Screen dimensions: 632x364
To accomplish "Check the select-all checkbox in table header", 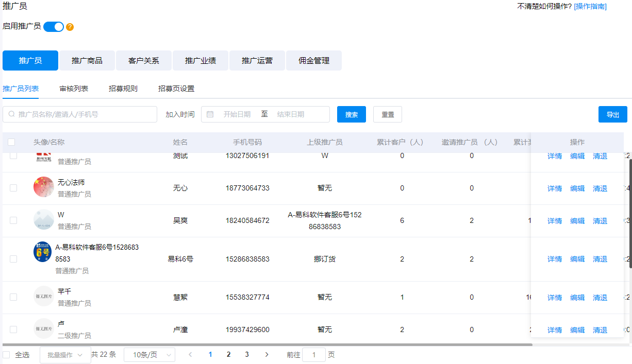I will [x=11, y=143].
